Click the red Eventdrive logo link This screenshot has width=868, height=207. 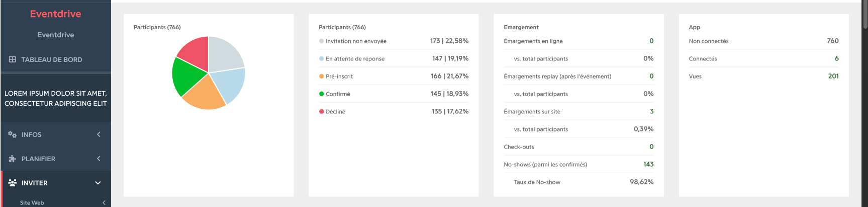(55, 14)
